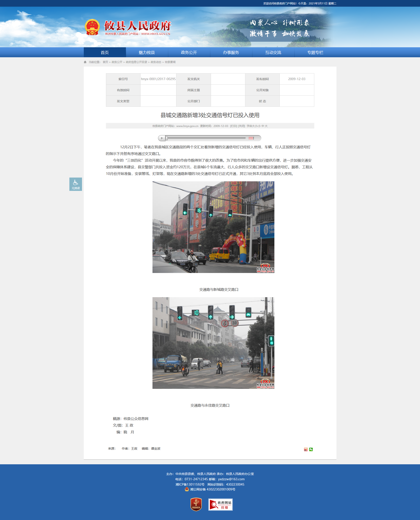Image resolution: width=420 pixels, height=520 pixels.
Task: Open the 魅力攸县 navigation tab
Action: 147,53
